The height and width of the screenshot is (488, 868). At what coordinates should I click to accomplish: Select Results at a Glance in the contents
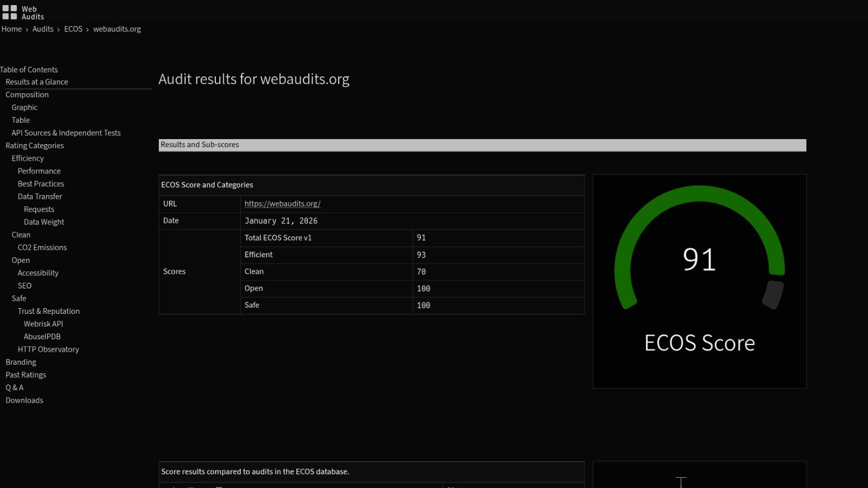tap(37, 81)
